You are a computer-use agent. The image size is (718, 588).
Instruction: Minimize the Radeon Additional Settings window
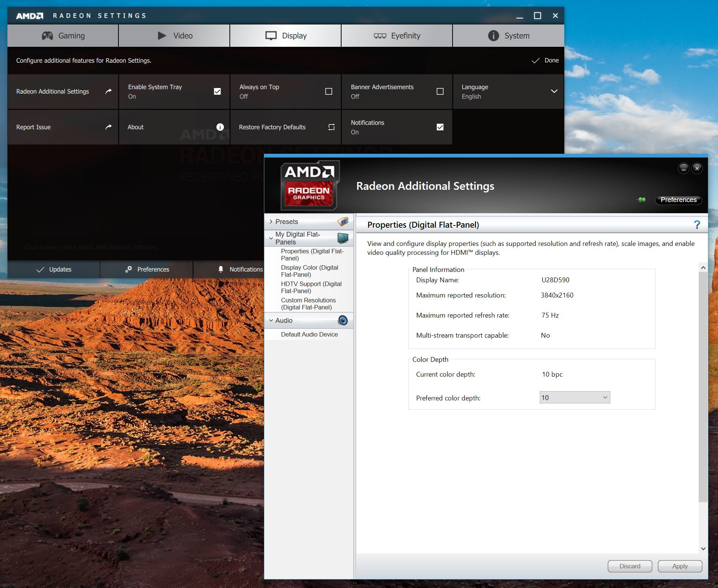click(x=683, y=169)
